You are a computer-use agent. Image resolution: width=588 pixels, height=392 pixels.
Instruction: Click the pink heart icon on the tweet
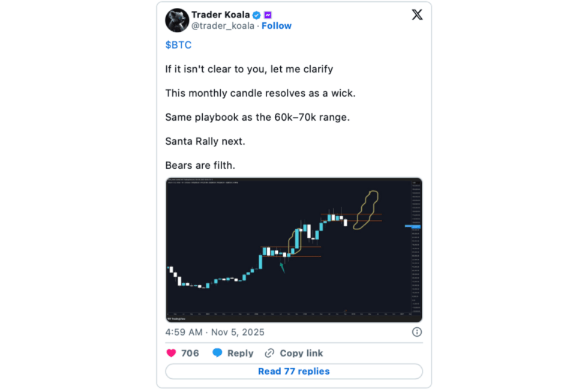click(x=172, y=353)
